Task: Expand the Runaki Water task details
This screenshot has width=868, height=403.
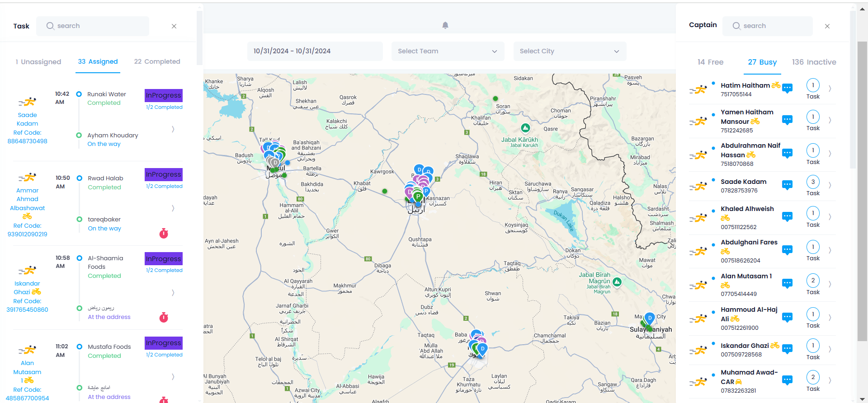Action: (173, 129)
